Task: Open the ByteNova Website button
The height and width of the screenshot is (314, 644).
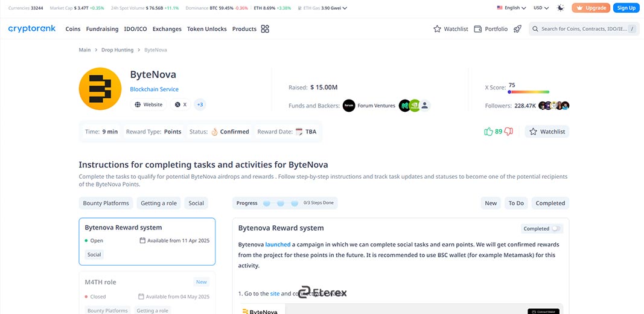Action: 148,105
